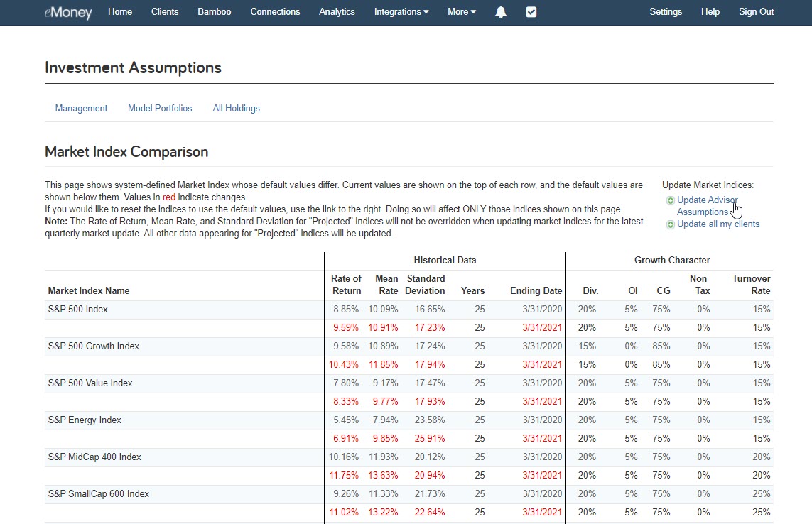Viewport: 812px width, 524px height.
Task: Select the S&P 500 Value Index name
Action: 90,383
